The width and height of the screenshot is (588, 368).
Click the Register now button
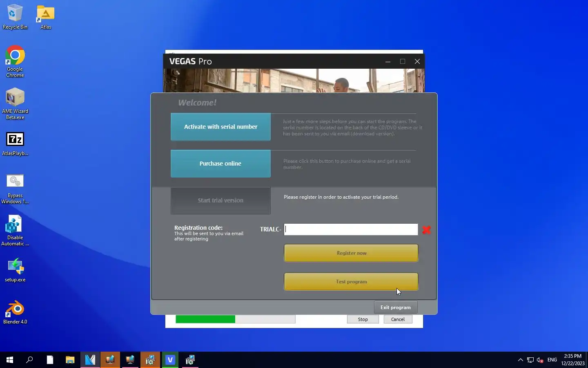[x=351, y=253]
